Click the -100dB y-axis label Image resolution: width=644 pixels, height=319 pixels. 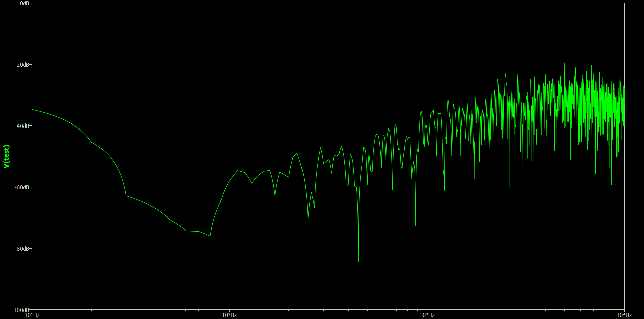tap(21, 310)
